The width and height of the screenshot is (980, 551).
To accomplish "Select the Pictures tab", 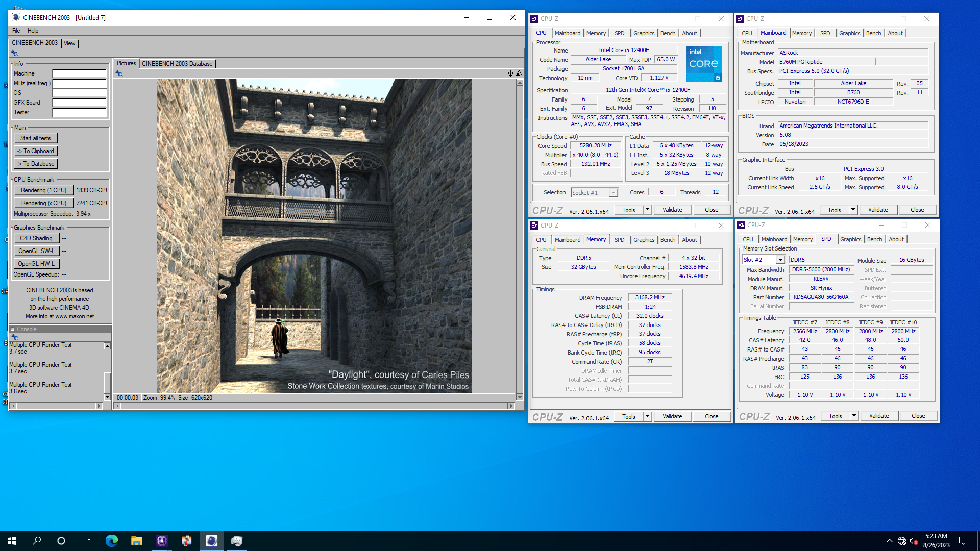I will pos(126,63).
